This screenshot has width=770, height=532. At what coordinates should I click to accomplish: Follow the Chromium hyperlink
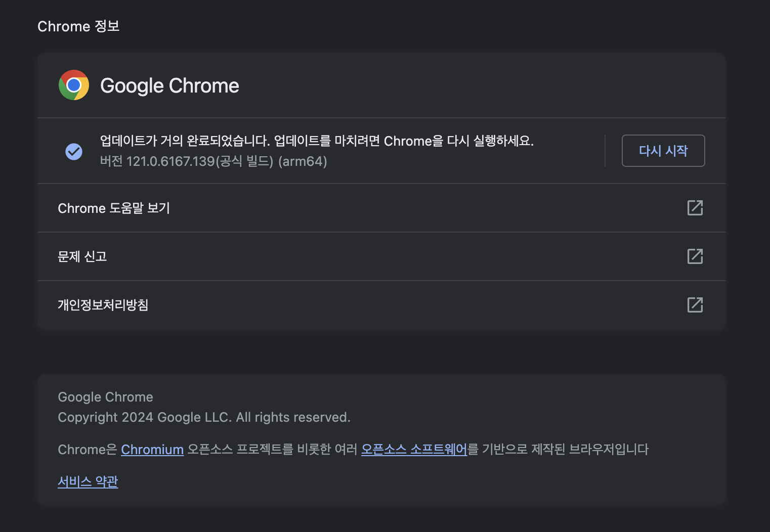click(x=152, y=450)
